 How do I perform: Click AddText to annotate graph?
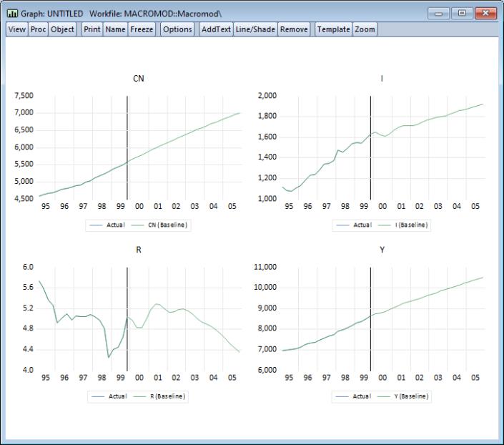coord(216,29)
